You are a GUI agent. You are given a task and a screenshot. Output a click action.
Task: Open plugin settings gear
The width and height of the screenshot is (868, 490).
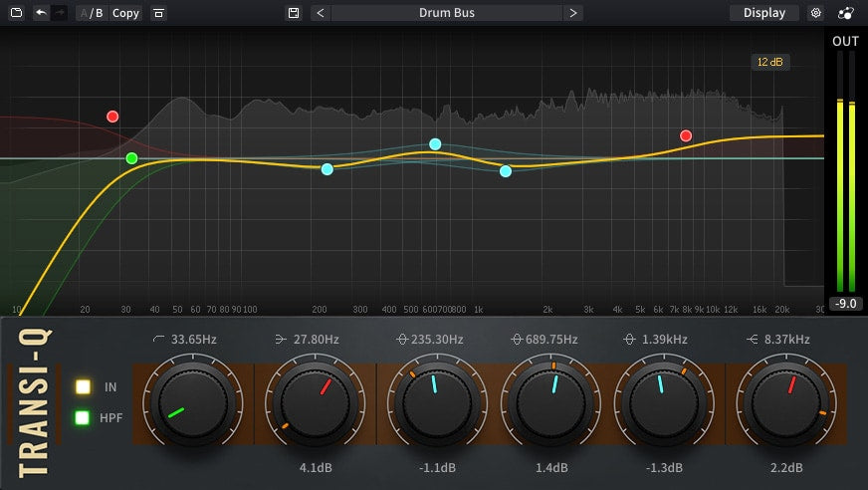pos(815,13)
